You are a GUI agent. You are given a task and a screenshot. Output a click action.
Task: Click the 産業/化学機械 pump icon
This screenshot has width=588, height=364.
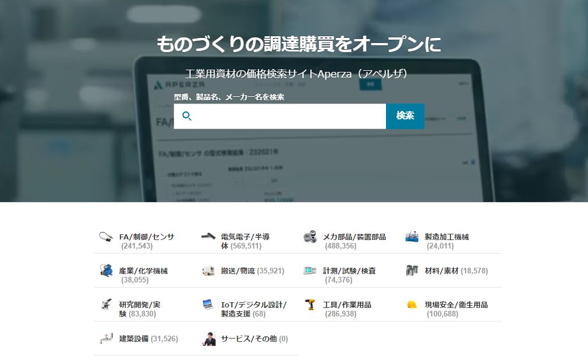[106, 271]
